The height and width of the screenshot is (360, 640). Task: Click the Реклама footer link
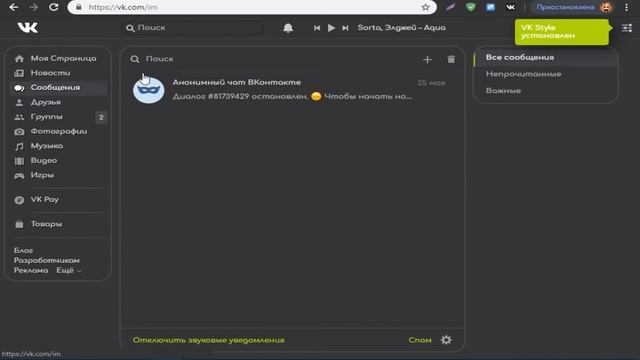pos(31,270)
